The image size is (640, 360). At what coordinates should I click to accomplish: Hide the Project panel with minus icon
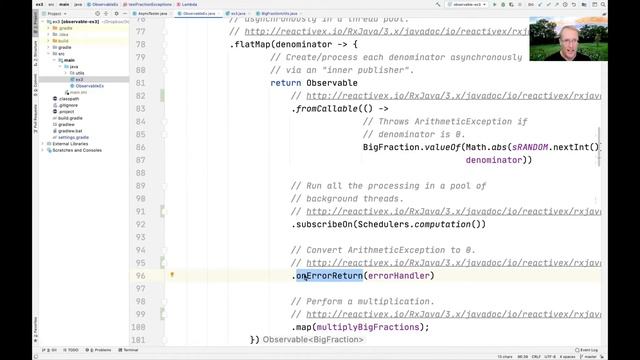[125, 13]
